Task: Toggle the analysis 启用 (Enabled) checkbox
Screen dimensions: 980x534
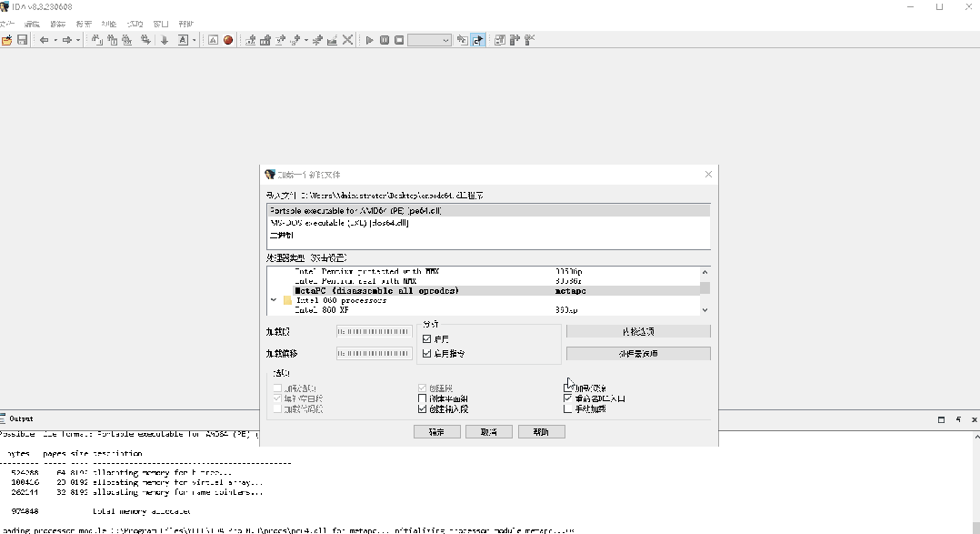Action: pyautogui.click(x=427, y=339)
